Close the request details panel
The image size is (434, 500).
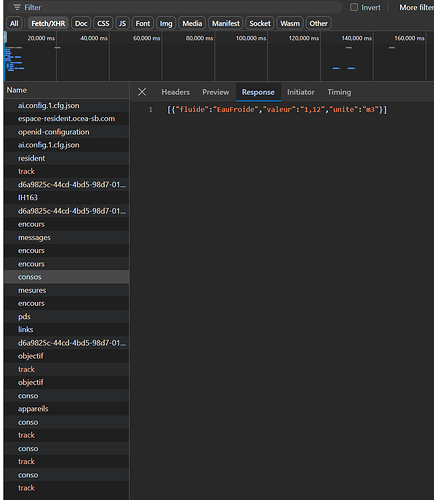tap(142, 92)
